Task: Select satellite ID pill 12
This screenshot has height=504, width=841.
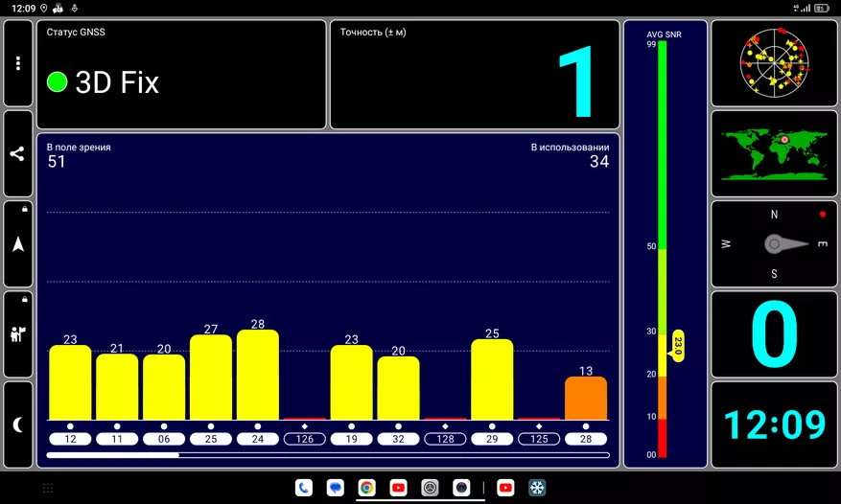Action: 70,439
